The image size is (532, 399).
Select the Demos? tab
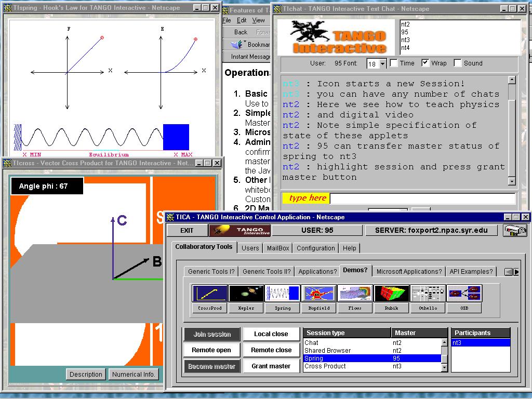tap(355, 270)
